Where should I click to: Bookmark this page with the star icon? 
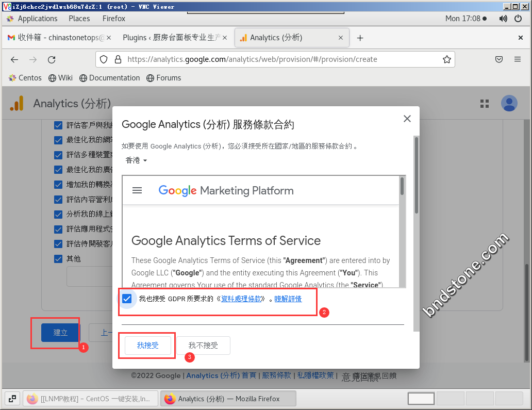coord(447,59)
